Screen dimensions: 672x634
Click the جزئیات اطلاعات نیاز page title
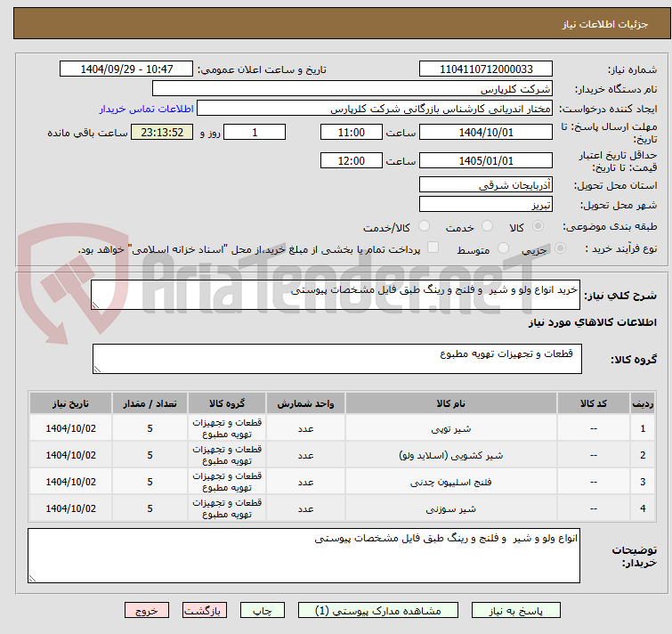pyautogui.click(x=605, y=24)
